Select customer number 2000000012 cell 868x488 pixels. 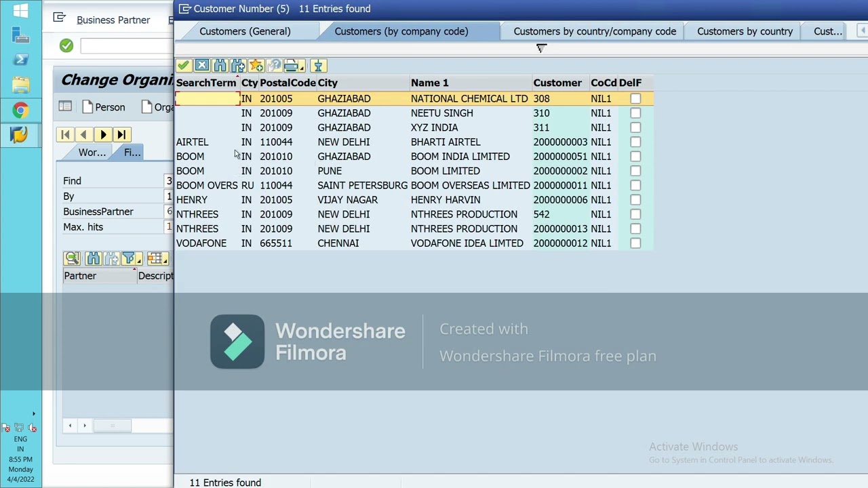[560, 243]
